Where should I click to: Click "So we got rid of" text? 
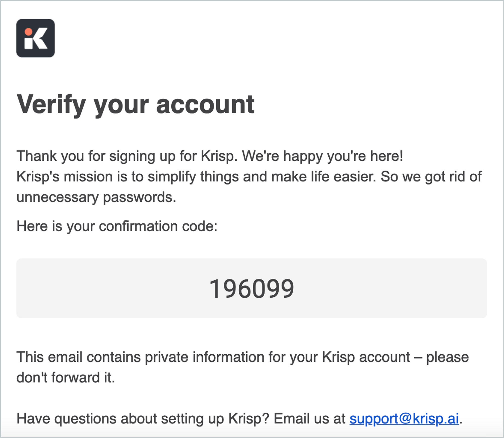click(431, 177)
